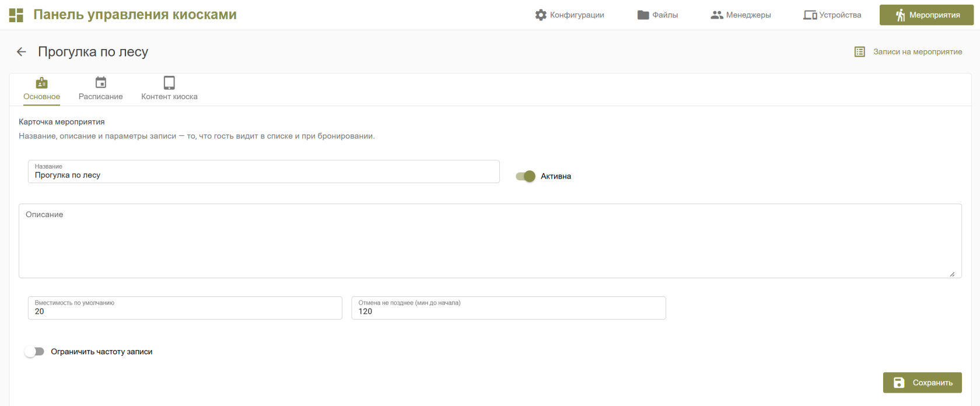Switch to the Контент киоска tab

click(169, 90)
